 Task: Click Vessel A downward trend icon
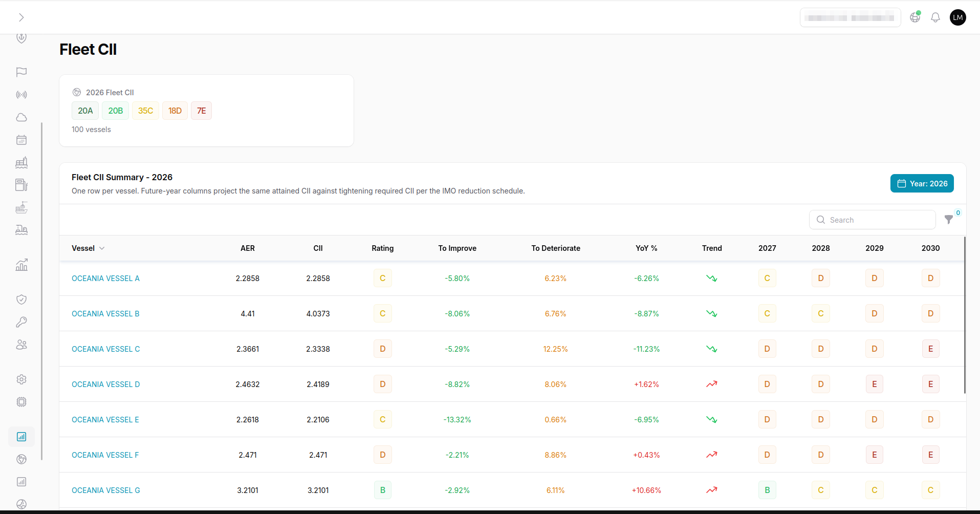(712, 279)
